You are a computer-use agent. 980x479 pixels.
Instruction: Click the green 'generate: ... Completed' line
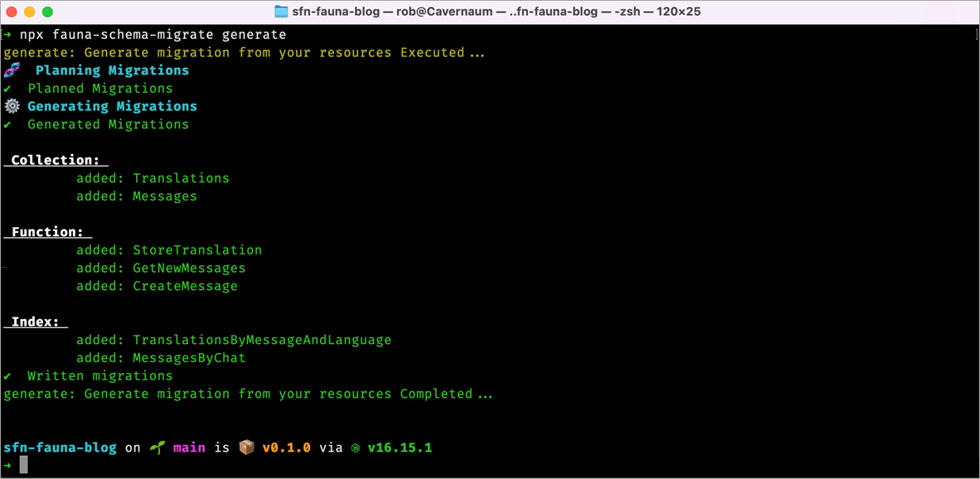pos(248,394)
